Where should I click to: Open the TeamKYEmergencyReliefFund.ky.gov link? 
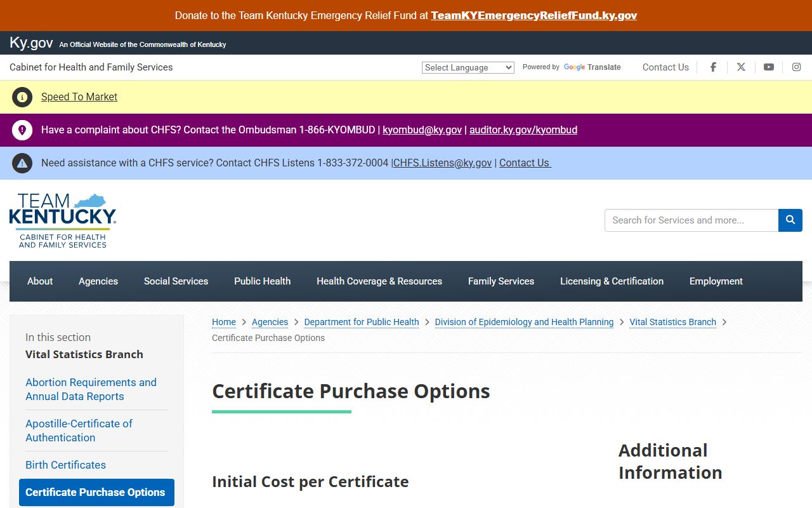(x=534, y=15)
